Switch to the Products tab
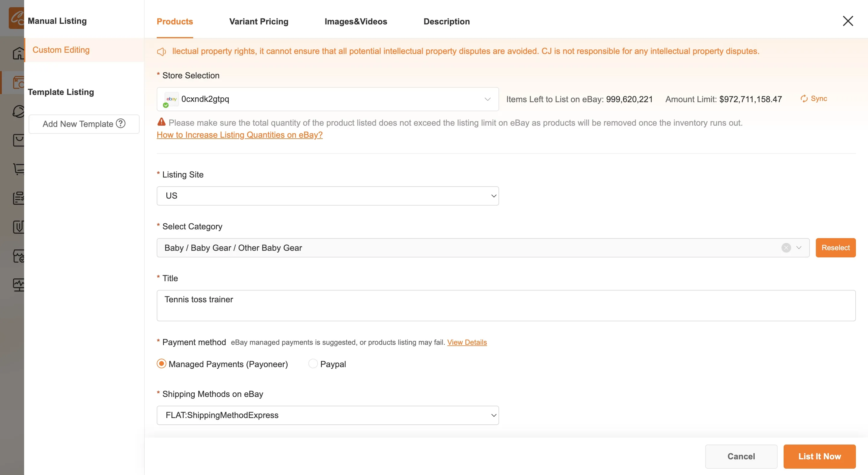The image size is (868, 475). (x=175, y=22)
